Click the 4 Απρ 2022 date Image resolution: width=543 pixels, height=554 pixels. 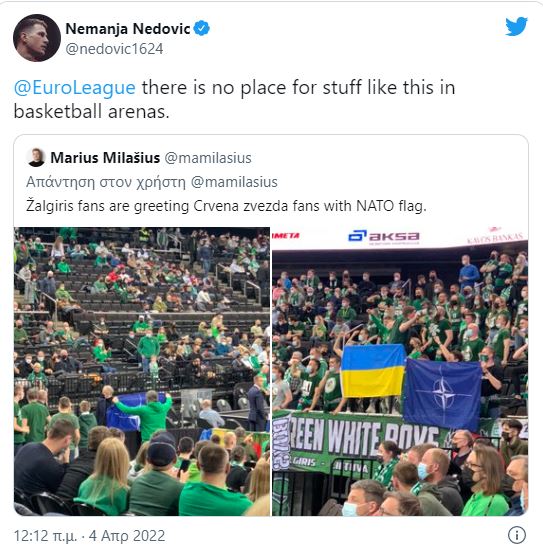(x=127, y=536)
